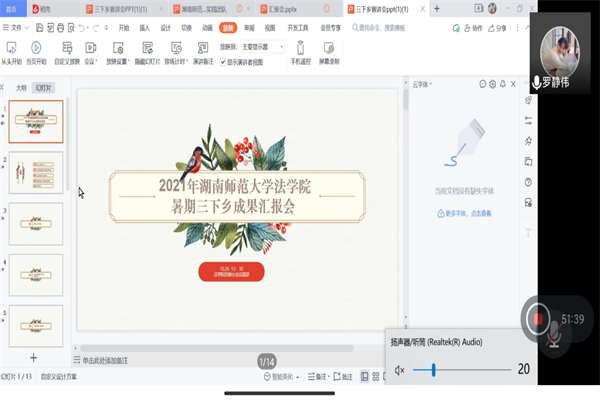Screen dimensions: 600x400
Task: Click the redo arrow
Action: point(96,28)
